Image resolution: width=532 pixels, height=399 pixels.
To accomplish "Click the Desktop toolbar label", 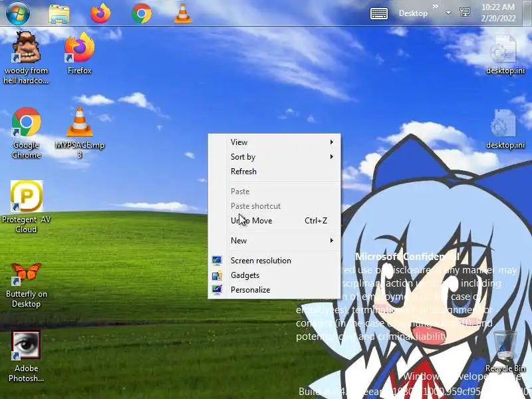I will click(413, 13).
